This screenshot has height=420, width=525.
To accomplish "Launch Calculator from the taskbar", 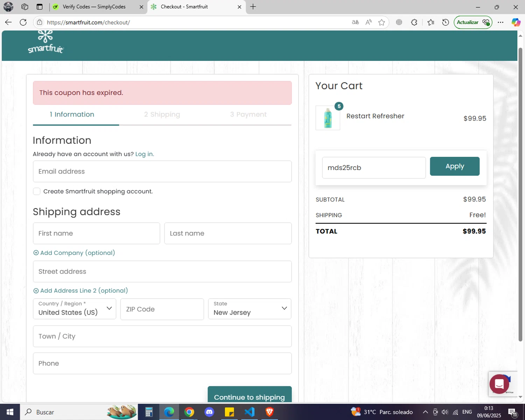I will [149, 412].
